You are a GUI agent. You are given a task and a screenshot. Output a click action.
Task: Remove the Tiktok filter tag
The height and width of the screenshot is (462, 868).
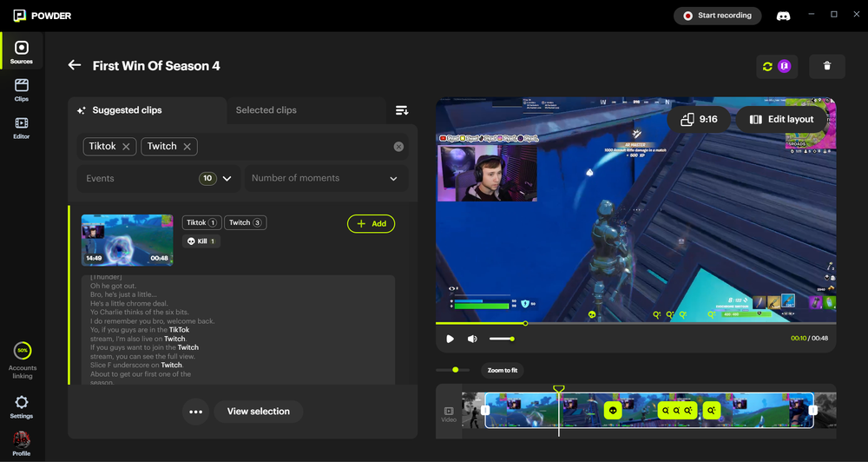tap(126, 147)
